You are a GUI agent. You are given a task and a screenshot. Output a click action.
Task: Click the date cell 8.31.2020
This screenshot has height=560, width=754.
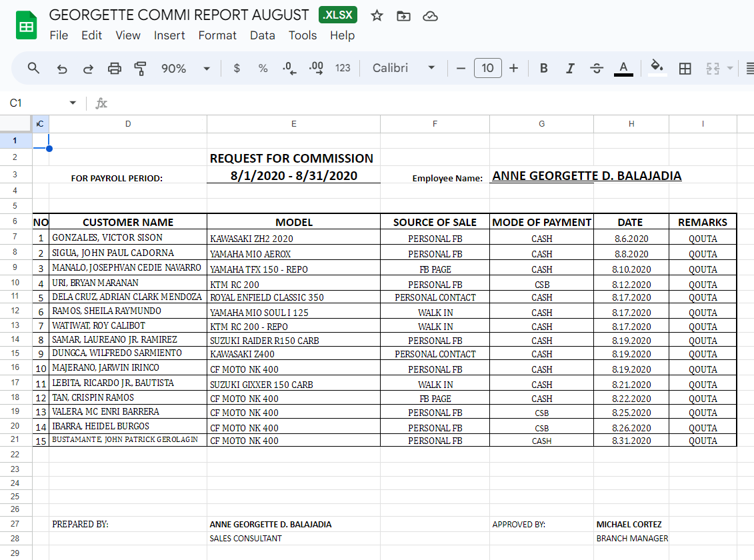[631, 440]
